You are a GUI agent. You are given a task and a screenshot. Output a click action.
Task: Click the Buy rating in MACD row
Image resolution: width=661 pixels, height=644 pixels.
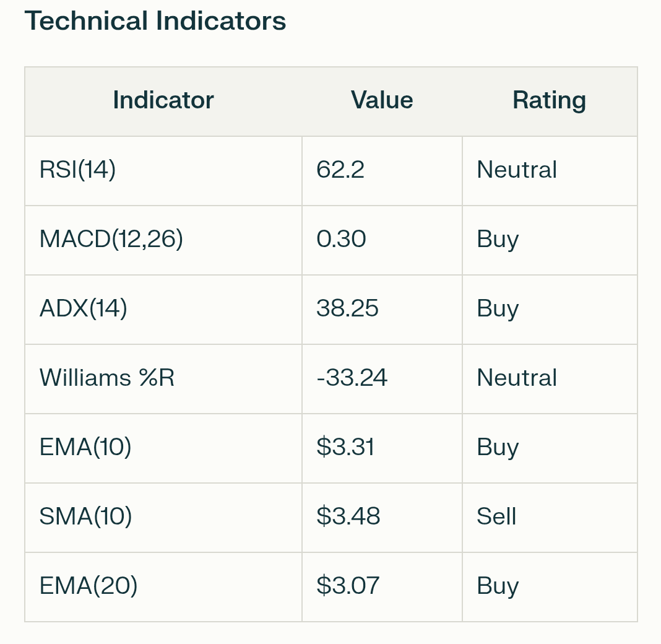pyautogui.click(x=498, y=240)
